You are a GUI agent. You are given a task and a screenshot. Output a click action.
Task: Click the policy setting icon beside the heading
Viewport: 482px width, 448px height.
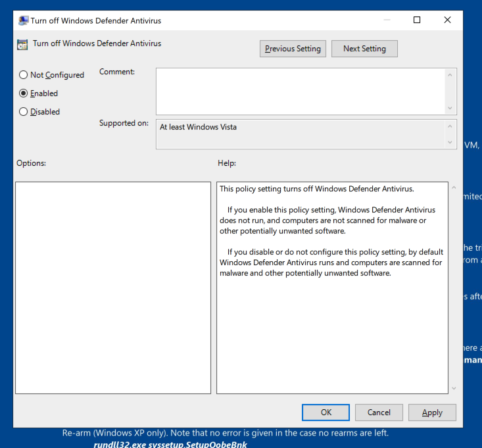[x=22, y=45]
